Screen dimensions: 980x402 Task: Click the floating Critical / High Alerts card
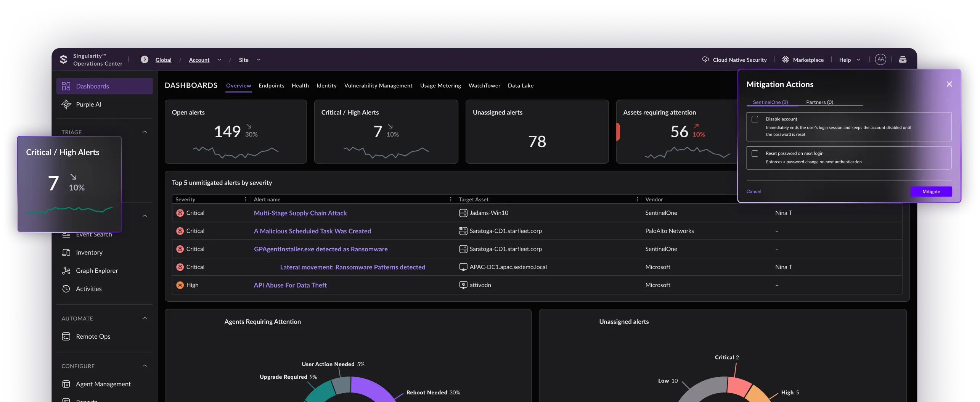pyautogui.click(x=69, y=184)
